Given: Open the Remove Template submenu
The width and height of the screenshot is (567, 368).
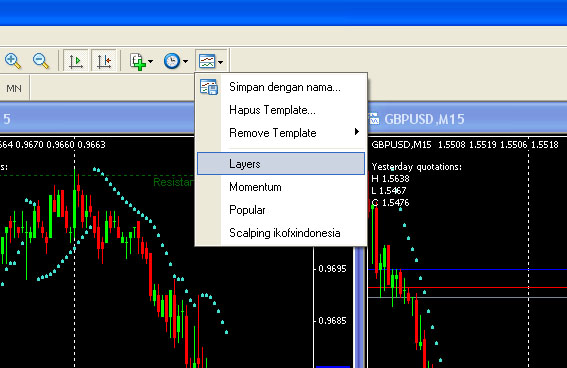Looking at the screenshot, I should (281, 133).
